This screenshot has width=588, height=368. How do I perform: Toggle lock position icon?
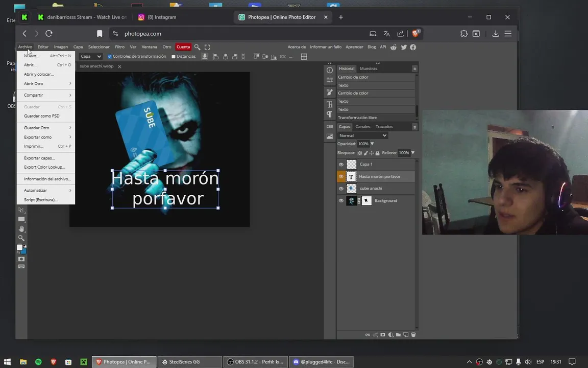pyautogui.click(x=372, y=153)
